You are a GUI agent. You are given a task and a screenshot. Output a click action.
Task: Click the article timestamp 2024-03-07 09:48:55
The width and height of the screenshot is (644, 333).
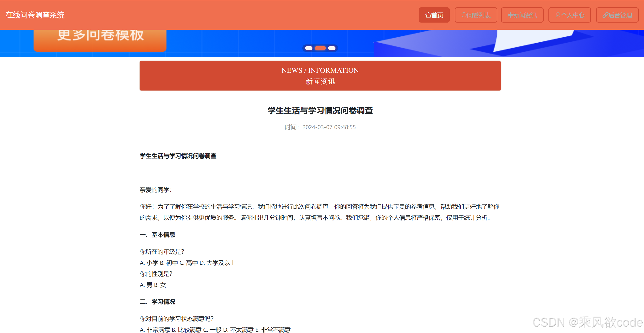329,127
